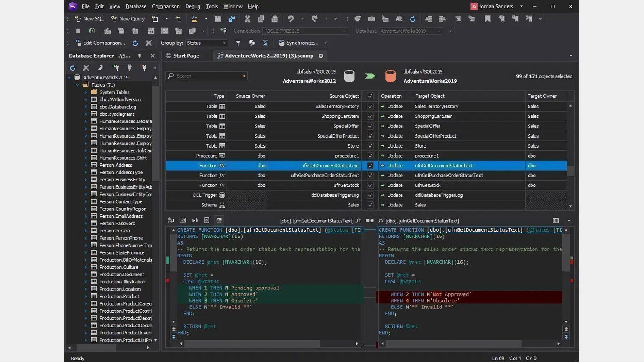Select the Production.Product table in tree
This screenshot has height=362, width=644.
(x=119, y=296)
